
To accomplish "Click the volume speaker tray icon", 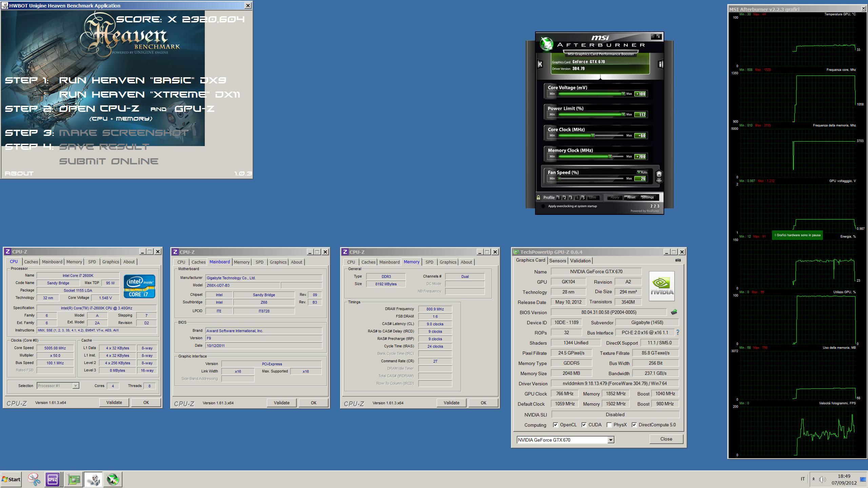I will pos(822,479).
